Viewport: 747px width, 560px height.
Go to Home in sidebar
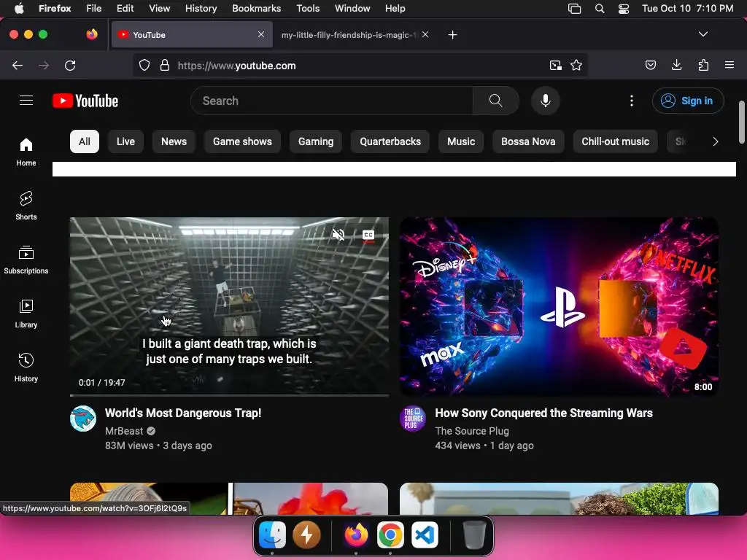pos(26,152)
